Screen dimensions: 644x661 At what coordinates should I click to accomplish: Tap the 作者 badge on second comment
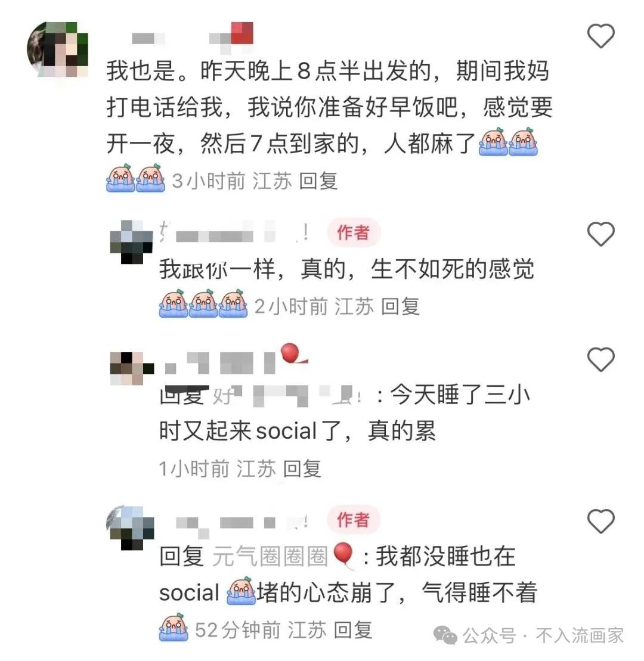(354, 232)
